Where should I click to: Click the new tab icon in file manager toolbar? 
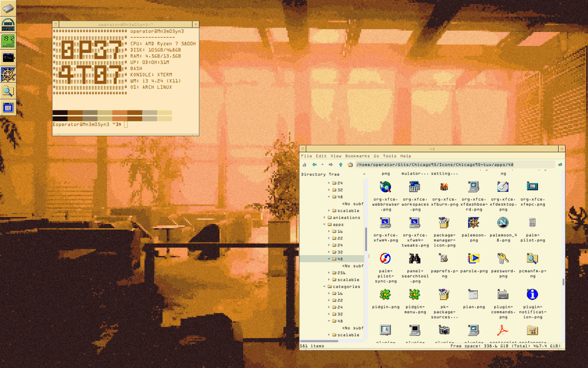pos(304,165)
